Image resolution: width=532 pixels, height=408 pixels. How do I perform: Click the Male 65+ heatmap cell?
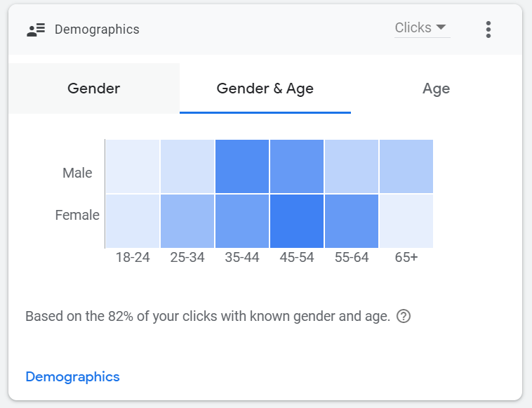(406, 166)
